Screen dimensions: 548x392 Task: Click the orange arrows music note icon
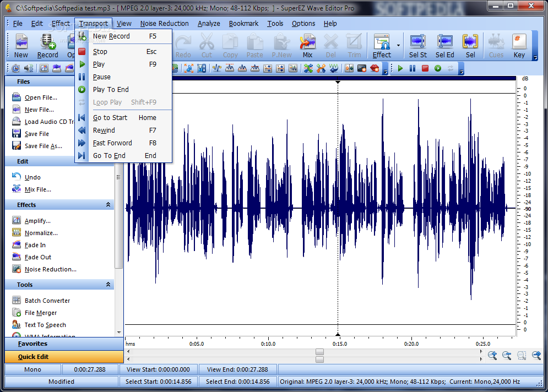189,68
